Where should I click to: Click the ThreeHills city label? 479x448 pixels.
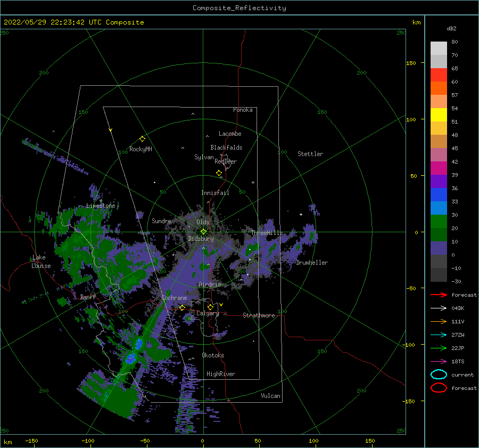click(x=267, y=233)
